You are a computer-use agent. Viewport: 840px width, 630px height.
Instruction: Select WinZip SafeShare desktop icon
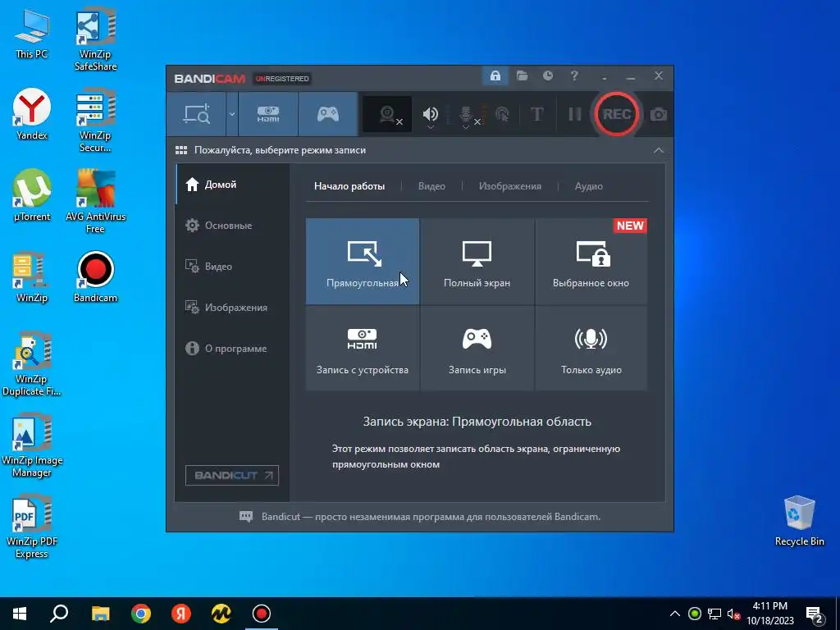(95, 40)
